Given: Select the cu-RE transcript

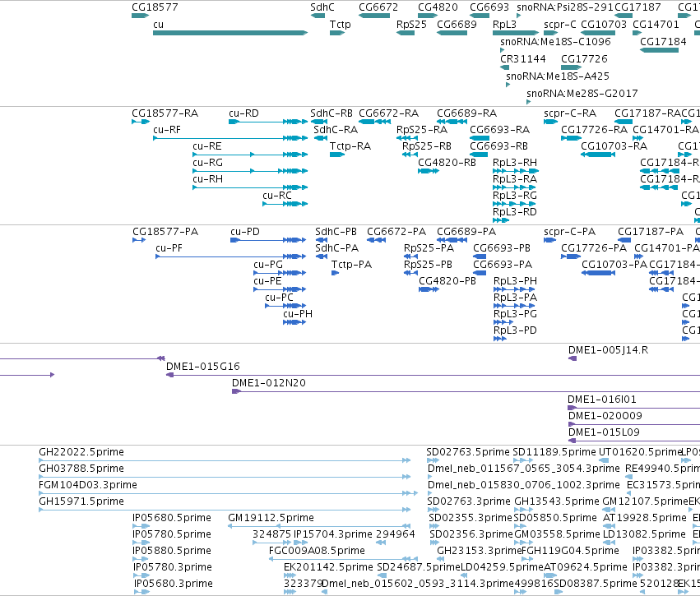Looking at the screenshot, I should click(x=250, y=155).
